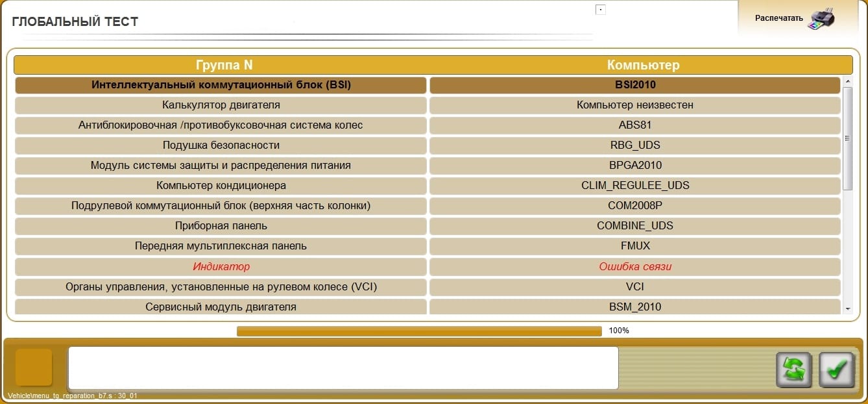Click the FMUX cell
868x404 pixels.
(x=635, y=246)
